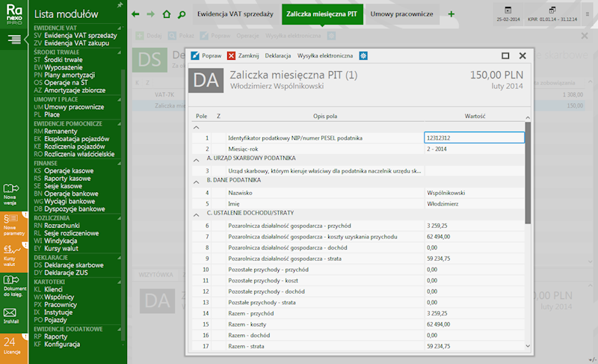Open Dokument do księg. sidebar icon
Viewport: 598px width, 364px height.
point(13,284)
